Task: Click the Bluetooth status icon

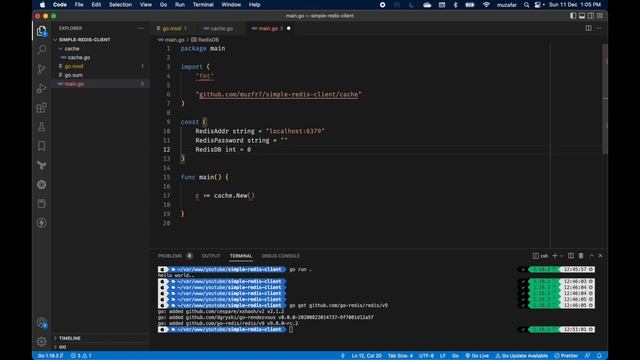Action: (x=456, y=4)
